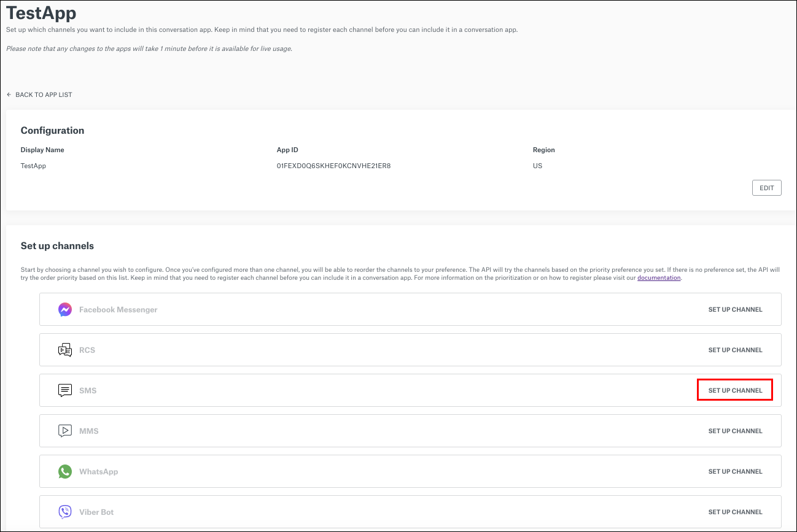Click the back arrow beside BACK TO APP LIST

coord(8,94)
